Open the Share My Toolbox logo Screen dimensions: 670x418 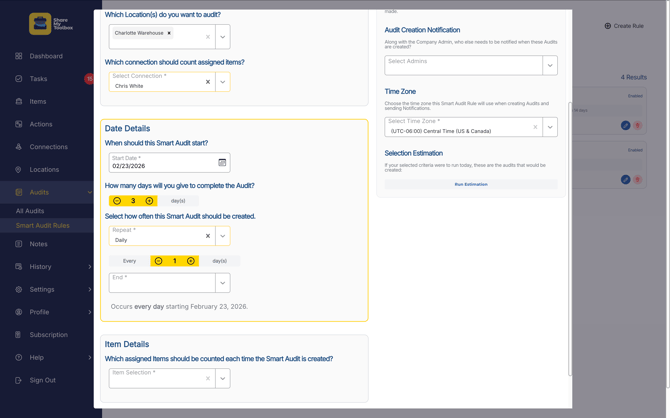pyautogui.click(x=51, y=24)
